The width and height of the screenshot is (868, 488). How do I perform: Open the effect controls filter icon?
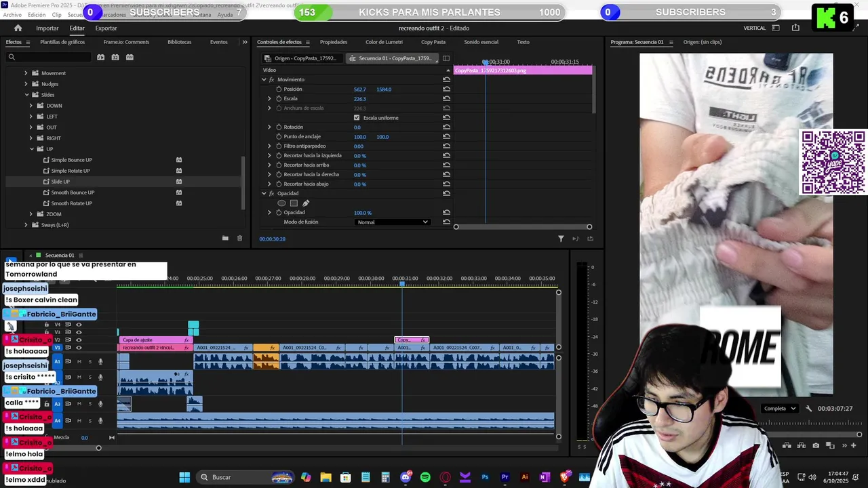[561, 239]
